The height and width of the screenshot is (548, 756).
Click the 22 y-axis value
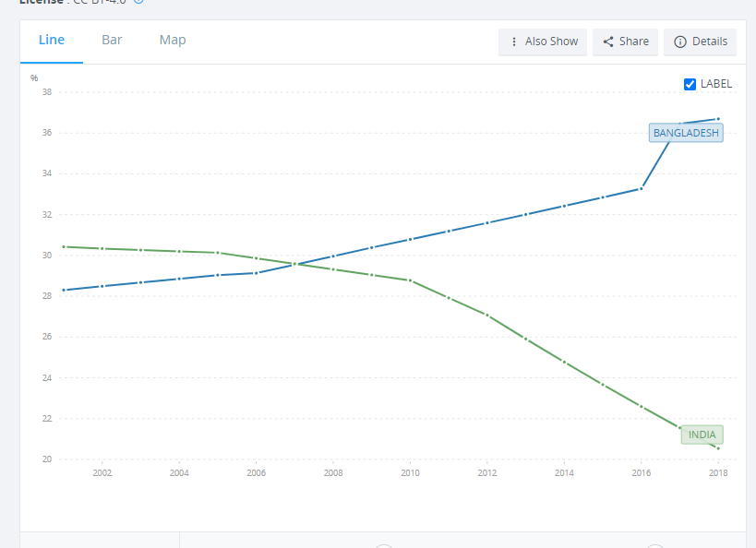click(x=47, y=418)
